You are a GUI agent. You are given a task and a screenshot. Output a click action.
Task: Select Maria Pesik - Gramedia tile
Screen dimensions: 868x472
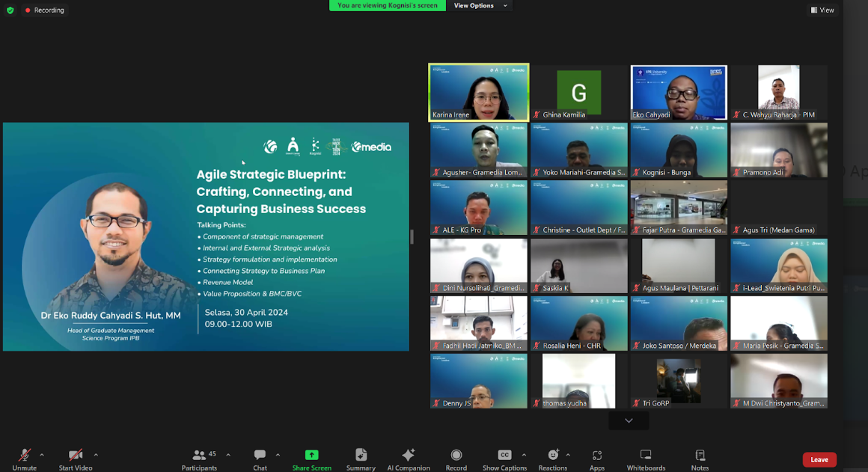click(x=779, y=323)
